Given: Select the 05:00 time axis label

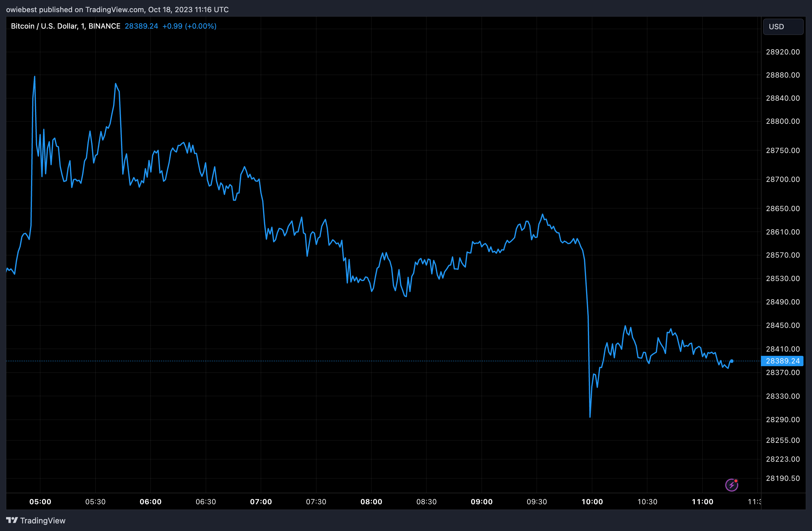Looking at the screenshot, I should point(40,501).
